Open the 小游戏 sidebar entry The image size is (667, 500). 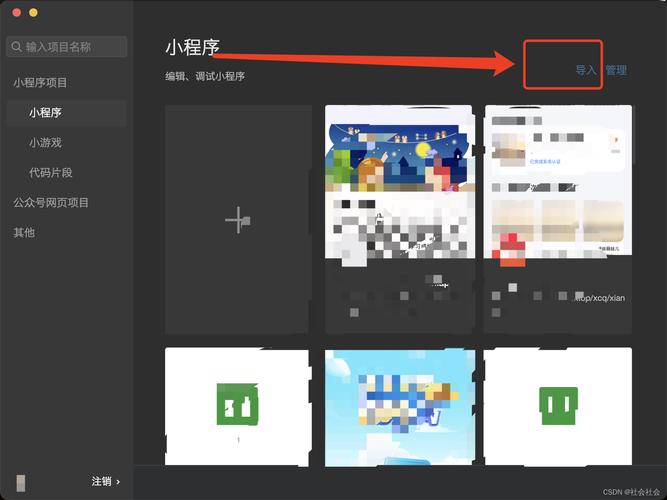tap(46, 143)
